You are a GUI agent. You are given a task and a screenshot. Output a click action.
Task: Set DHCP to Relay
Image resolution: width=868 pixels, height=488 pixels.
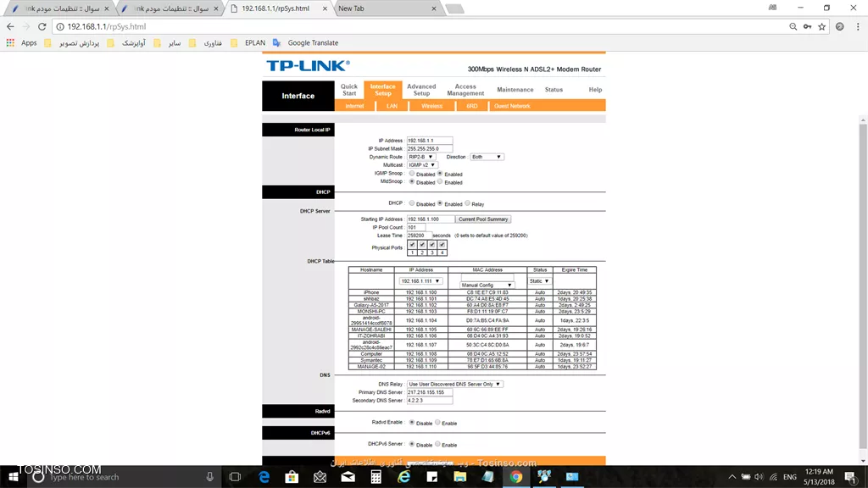click(x=468, y=203)
